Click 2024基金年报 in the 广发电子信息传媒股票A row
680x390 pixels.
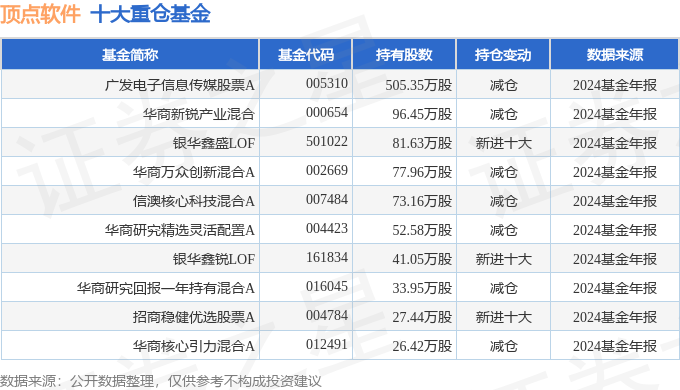pos(615,85)
